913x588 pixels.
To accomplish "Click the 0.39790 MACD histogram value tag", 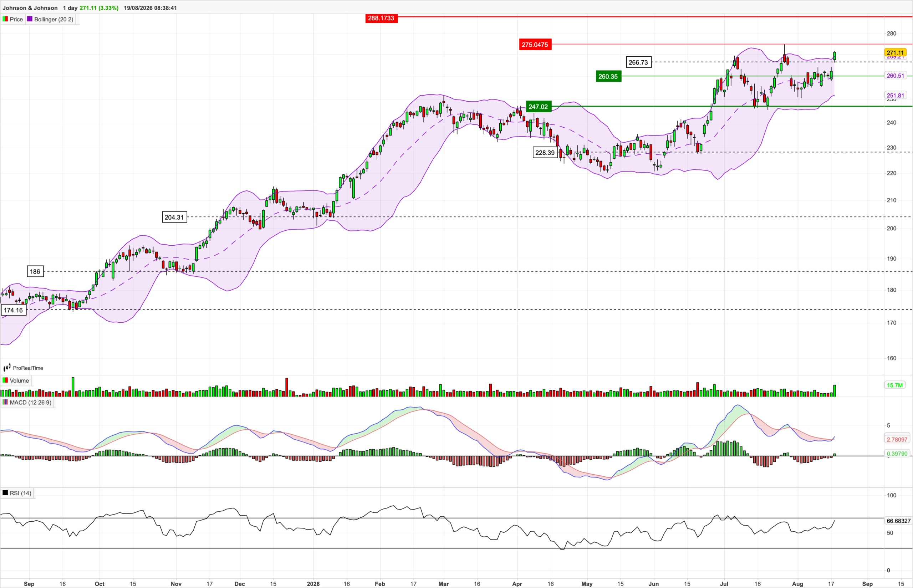I will (897, 454).
